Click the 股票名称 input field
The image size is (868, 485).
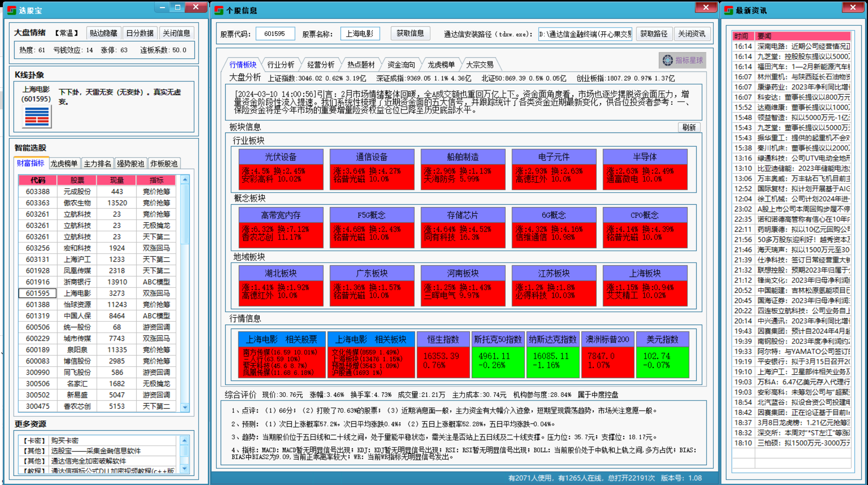point(360,34)
